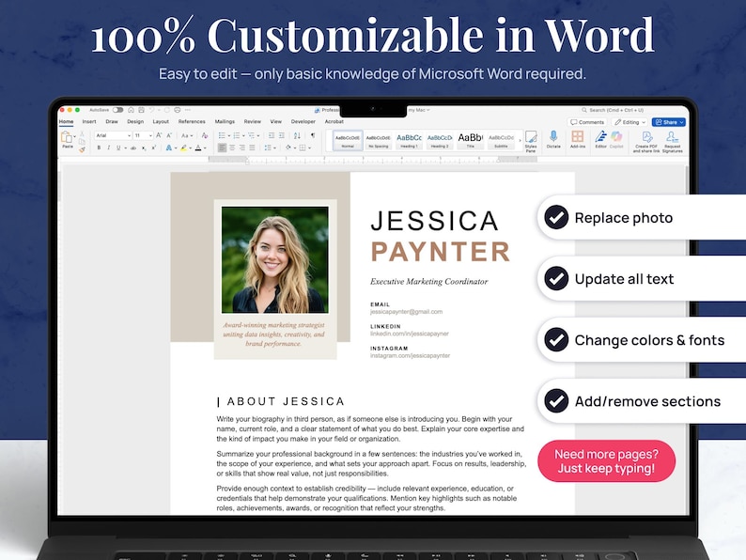Click the Search field in title bar
This screenshot has height=560, width=746.
(x=614, y=110)
